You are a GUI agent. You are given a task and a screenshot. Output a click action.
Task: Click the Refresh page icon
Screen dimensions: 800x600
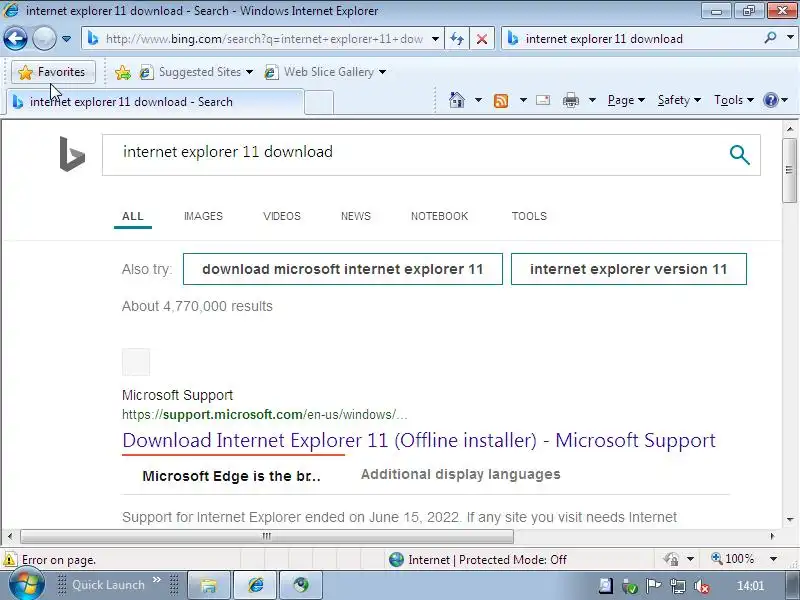pyautogui.click(x=457, y=39)
